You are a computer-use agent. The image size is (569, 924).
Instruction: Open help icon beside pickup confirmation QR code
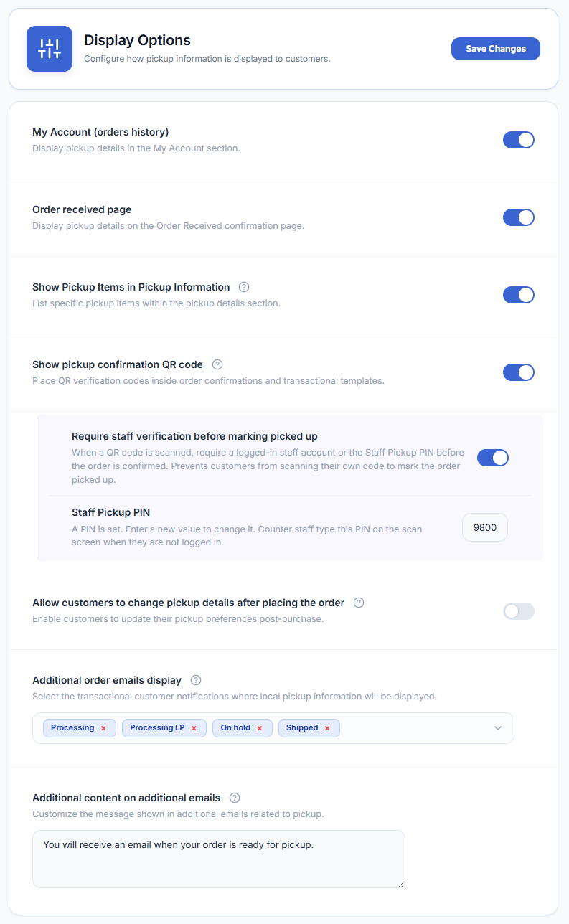click(x=217, y=364)
